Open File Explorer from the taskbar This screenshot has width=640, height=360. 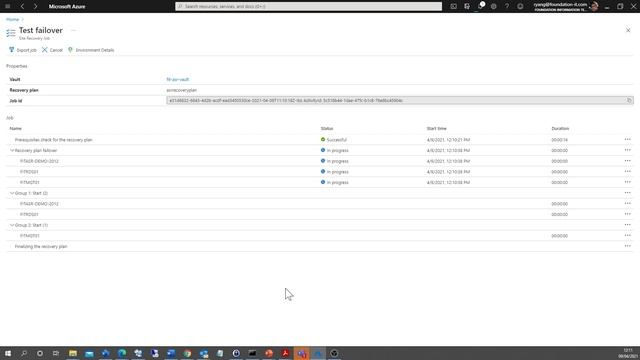pyautogui.click(x=73, y=353)
